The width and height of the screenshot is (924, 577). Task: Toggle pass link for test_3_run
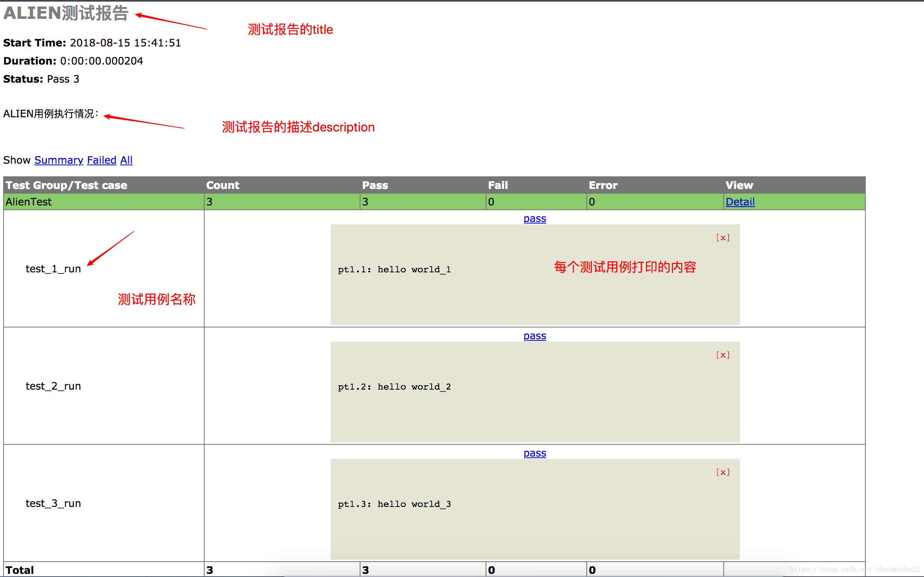535,453
